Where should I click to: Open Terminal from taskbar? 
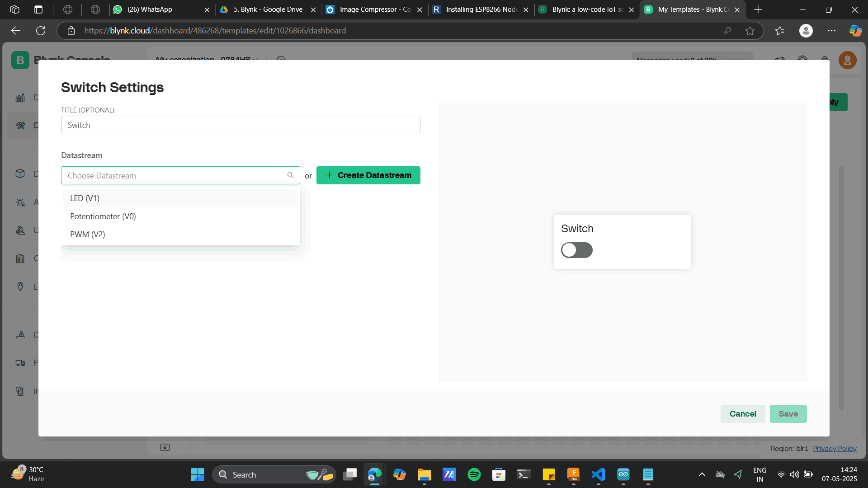[524, 474]
